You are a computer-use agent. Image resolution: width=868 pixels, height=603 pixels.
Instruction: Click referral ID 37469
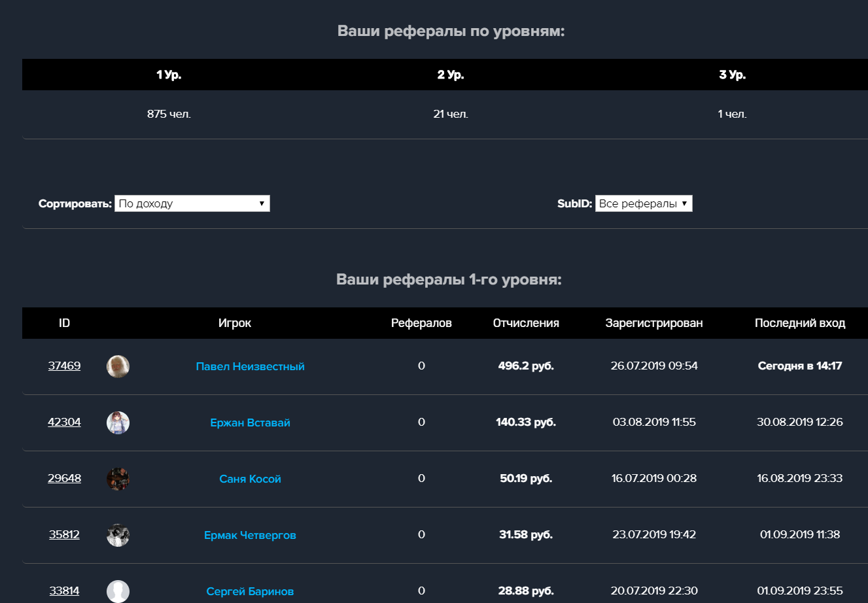[x=64, y=366]
